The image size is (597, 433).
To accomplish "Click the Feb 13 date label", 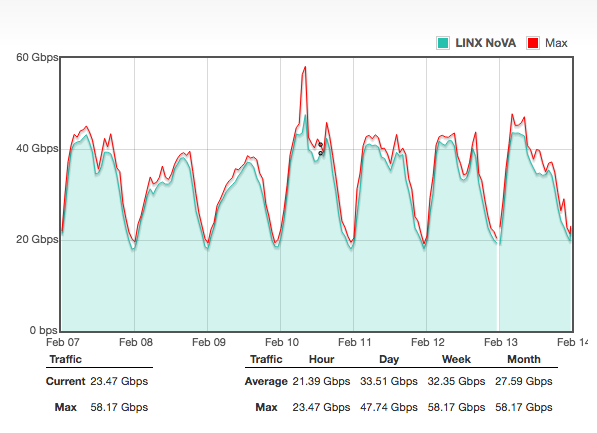I will [501, 342].
